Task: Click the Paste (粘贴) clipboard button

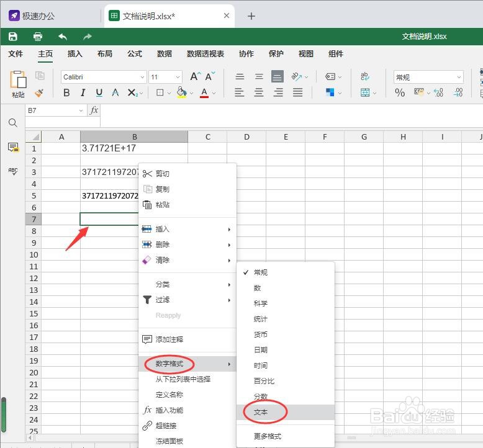Action: [18, 84]
